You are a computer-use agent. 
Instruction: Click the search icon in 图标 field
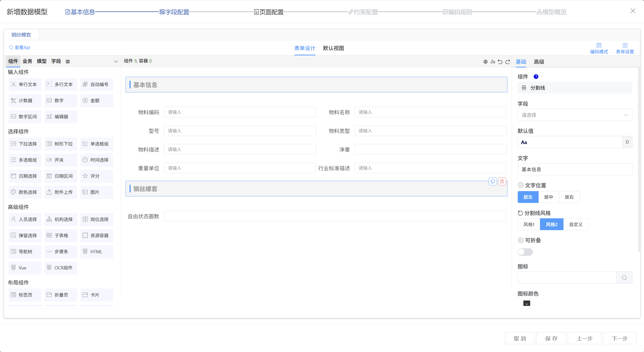[x=624, y=277]
